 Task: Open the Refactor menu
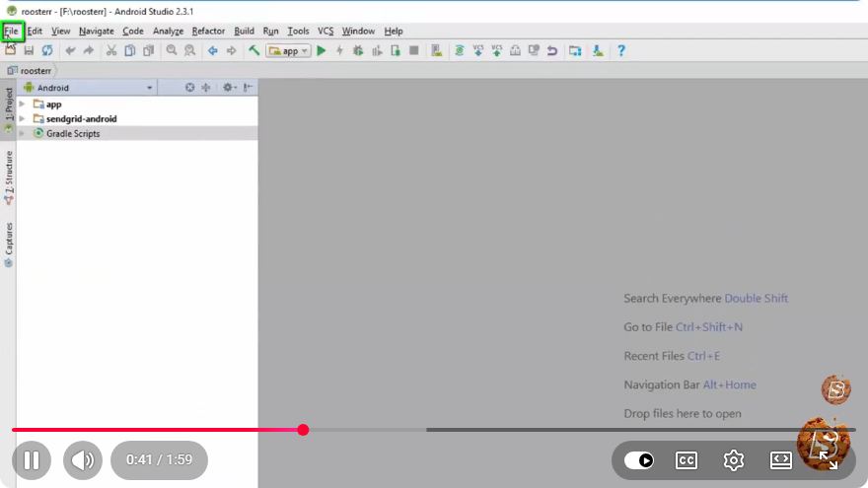[208, 31]
